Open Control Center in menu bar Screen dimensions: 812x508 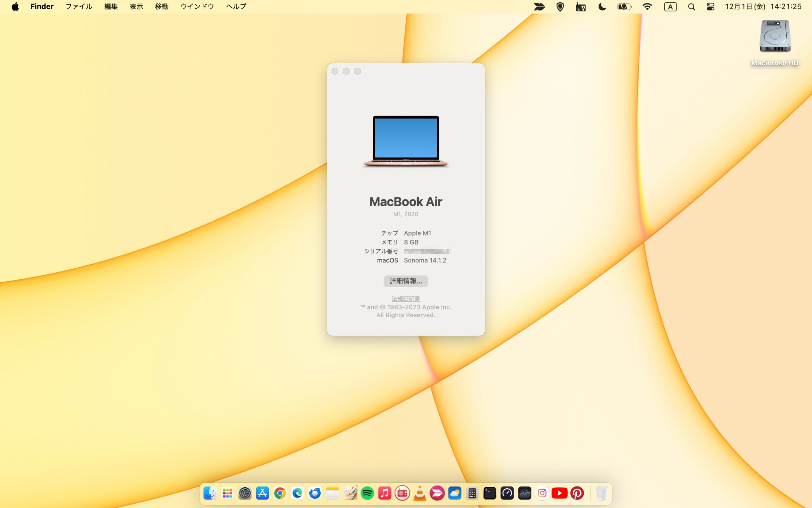[x=710, y=7]
